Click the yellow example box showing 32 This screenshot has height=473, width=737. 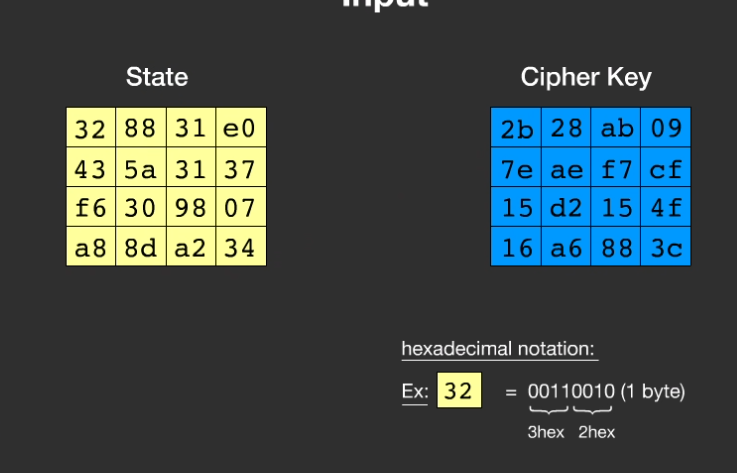click(459, 391)
